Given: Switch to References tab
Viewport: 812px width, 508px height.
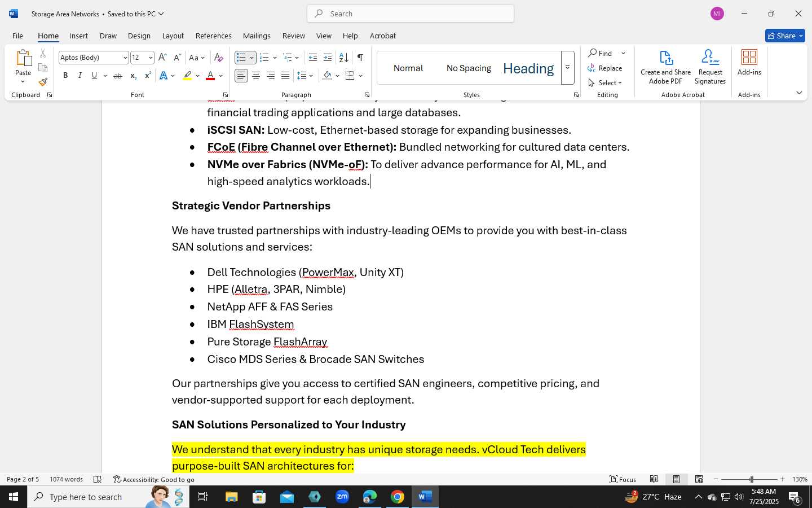Looking at the screenshot, I should point(213,36).
